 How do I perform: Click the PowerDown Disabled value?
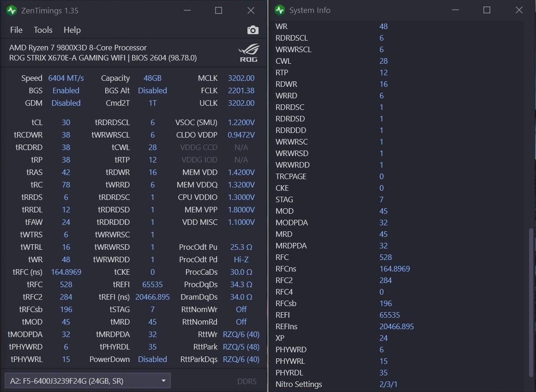(x=152, y=359)
